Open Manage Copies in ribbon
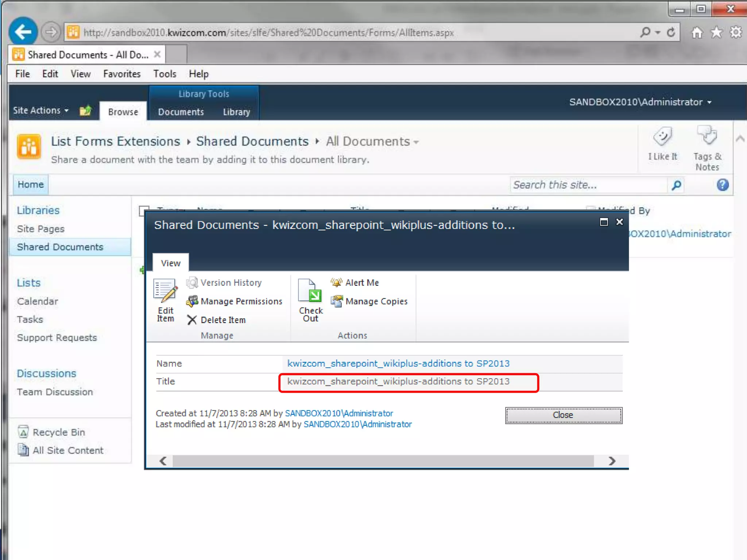Viewport: 747px width, 560px height. (x=369, y=301)
